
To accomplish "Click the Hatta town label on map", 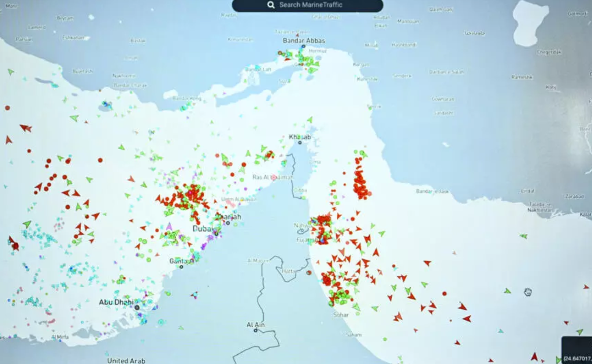I will point(289,271).
